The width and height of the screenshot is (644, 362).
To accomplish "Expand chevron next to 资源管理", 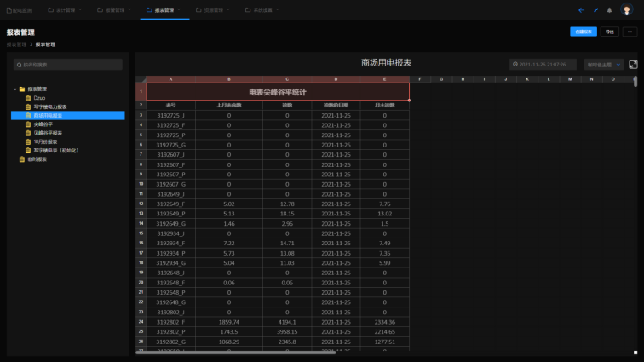I will click(x=228, y=10).
